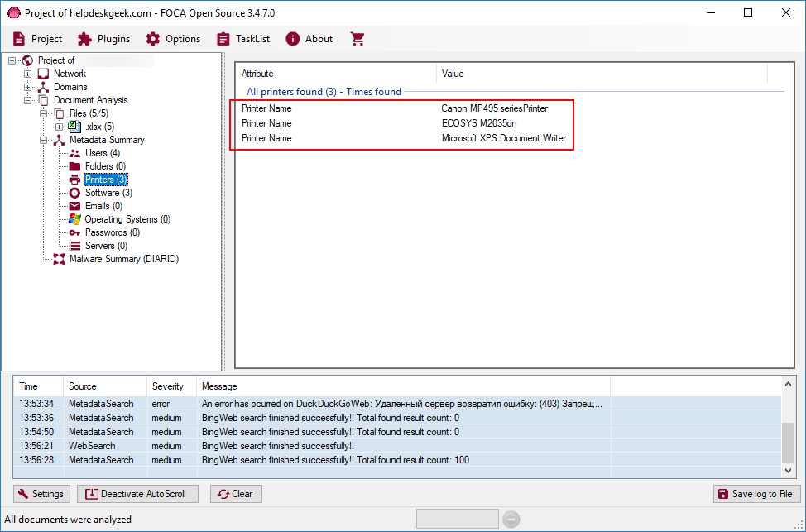
Task: Click the Passwords key icon
Action: (74, 232)
